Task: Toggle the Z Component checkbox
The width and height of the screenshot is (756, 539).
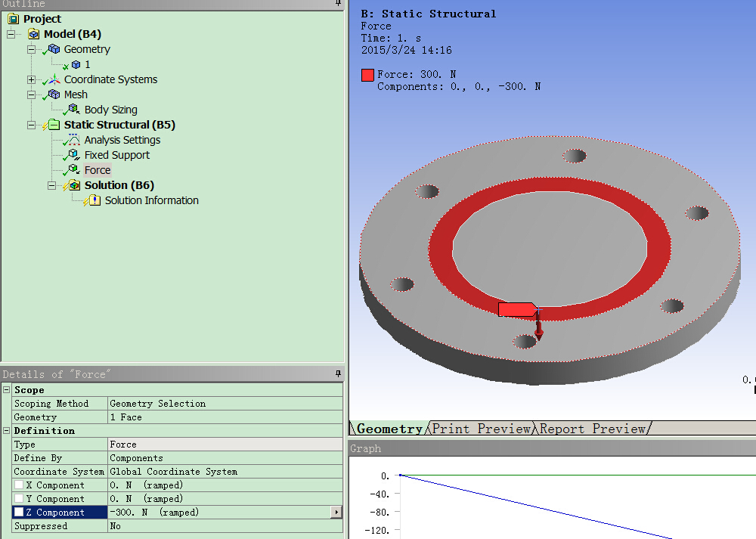Action: click(x=19, y=513)
